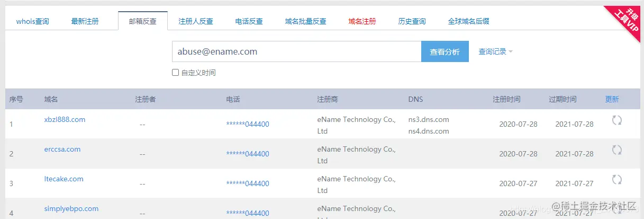Click registrar text in erccsa.com row
The width and height of the screenshot is (644, 219).
coord(357,155)
